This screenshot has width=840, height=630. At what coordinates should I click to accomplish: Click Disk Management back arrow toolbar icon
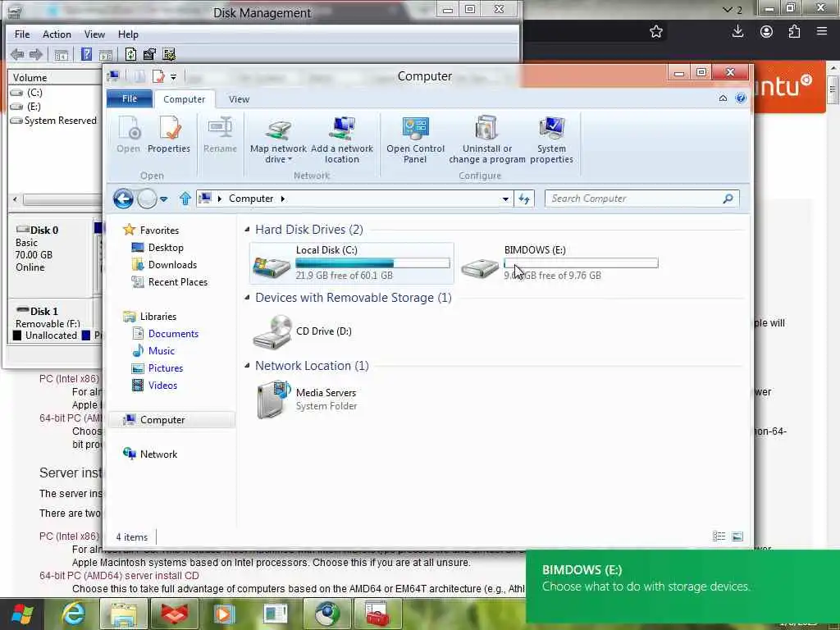[17, 54]
